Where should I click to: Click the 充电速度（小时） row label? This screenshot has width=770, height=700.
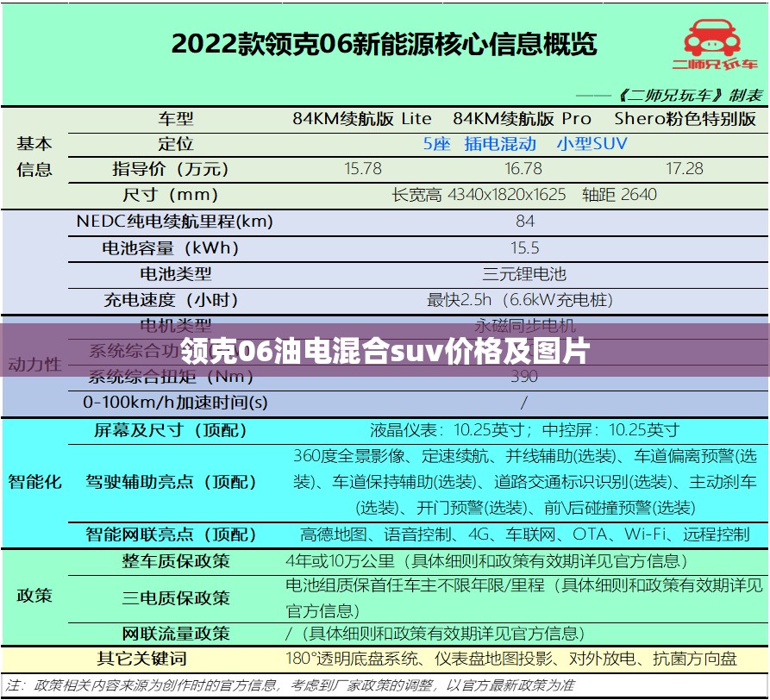171,300
